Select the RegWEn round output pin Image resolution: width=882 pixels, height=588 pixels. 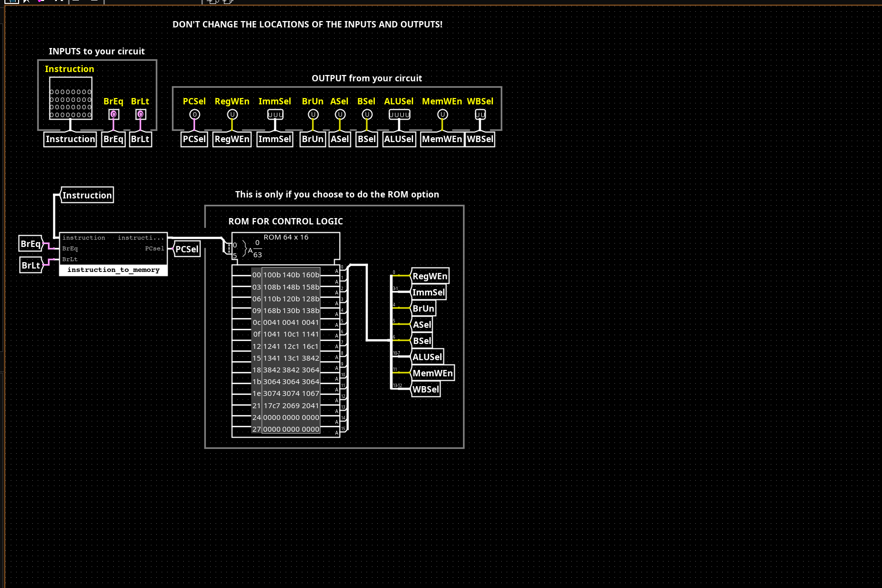tap(232, 114)
